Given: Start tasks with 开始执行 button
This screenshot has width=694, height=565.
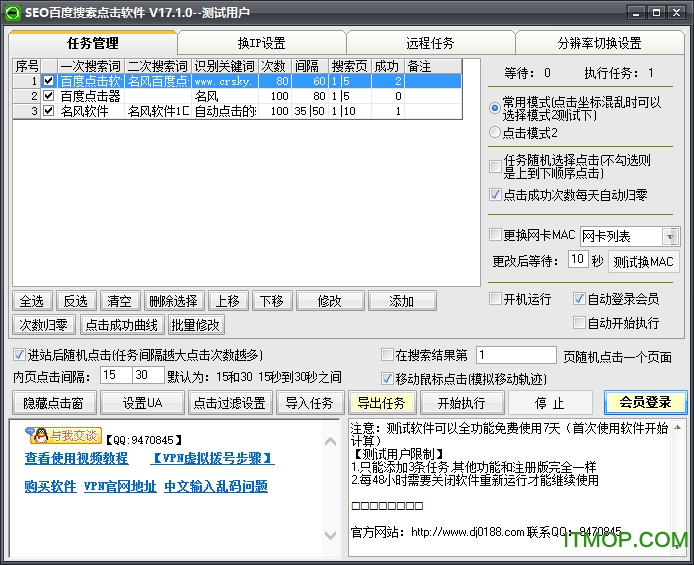Looking at the screenshot, I should [x=462, y=403].
